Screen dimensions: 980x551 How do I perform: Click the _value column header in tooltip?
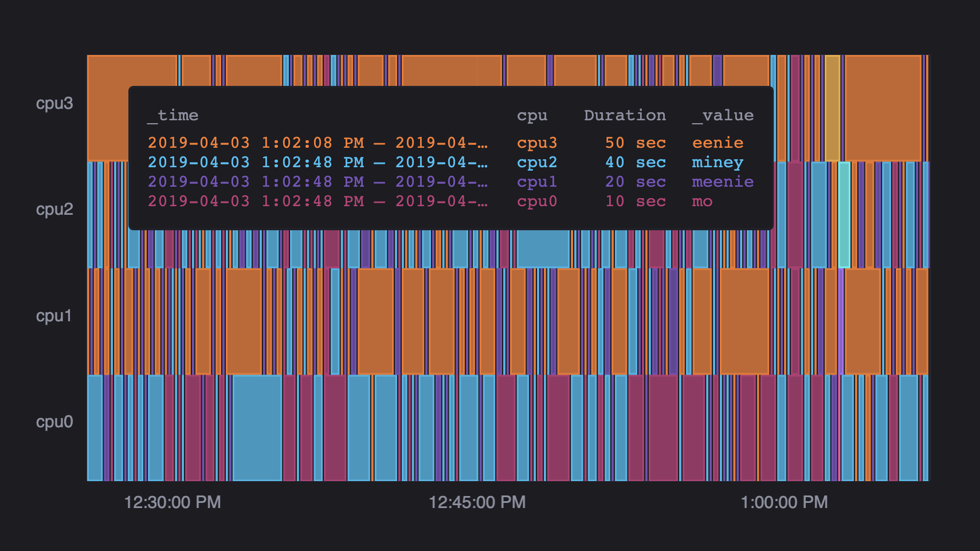click(x=723, y=116)
